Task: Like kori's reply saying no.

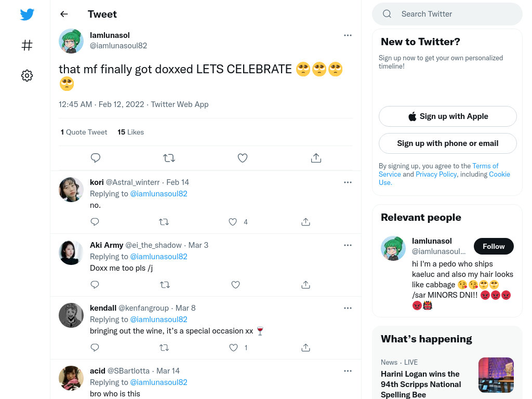Action: 233,222
